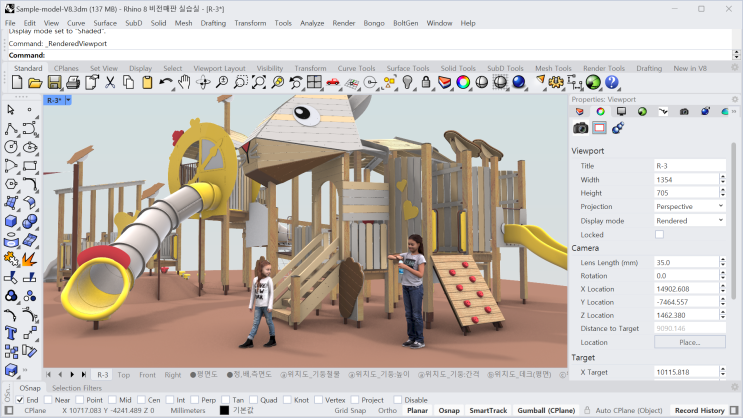Select the Pan hand tool
This screenshot has height=418, width=743.
point(184,82)
